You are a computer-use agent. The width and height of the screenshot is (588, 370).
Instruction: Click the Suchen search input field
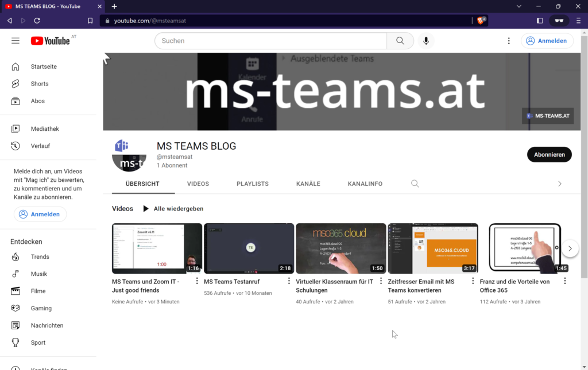[x=271, y=41]
